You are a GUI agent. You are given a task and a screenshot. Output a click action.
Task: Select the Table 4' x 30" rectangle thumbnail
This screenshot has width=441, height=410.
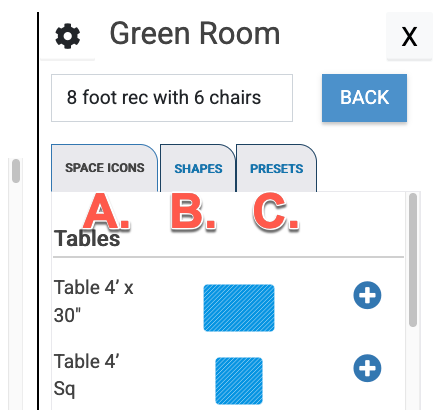click(x=239, y=308)
